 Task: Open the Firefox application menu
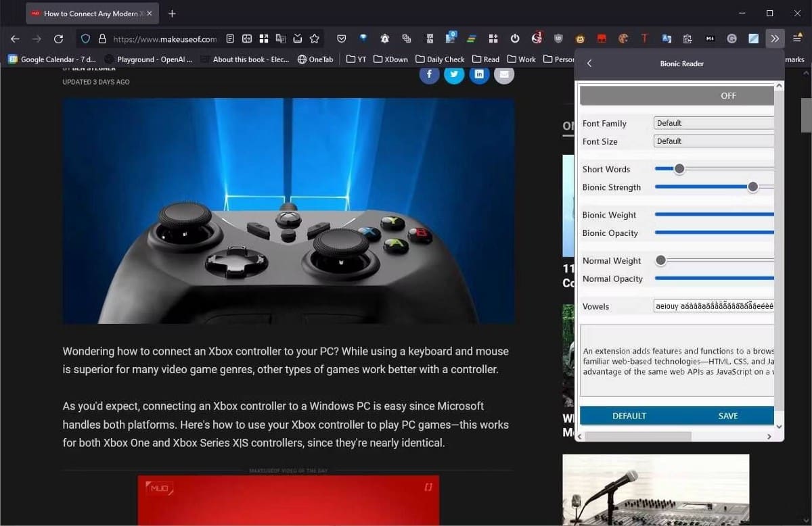pyautogui.click(x=797, y=39)
